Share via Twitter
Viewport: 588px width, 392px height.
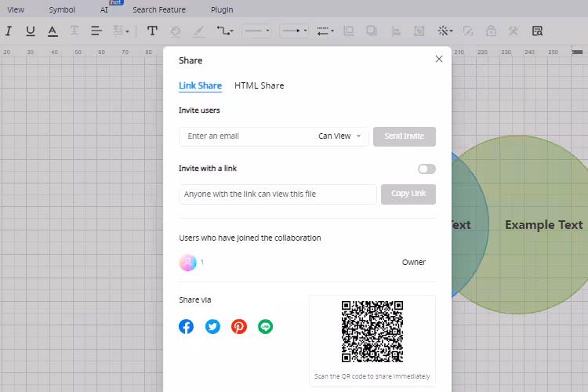click(212, 326)
